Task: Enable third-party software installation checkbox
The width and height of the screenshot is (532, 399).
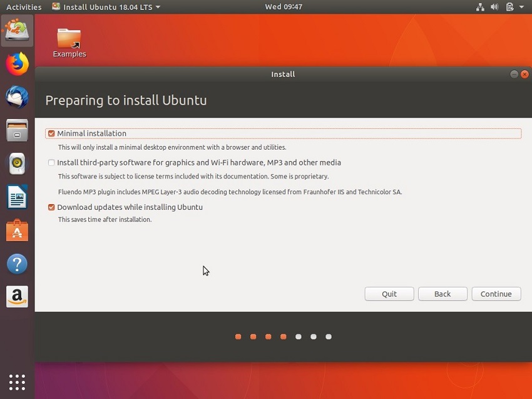Action: (x=51, y=163)
